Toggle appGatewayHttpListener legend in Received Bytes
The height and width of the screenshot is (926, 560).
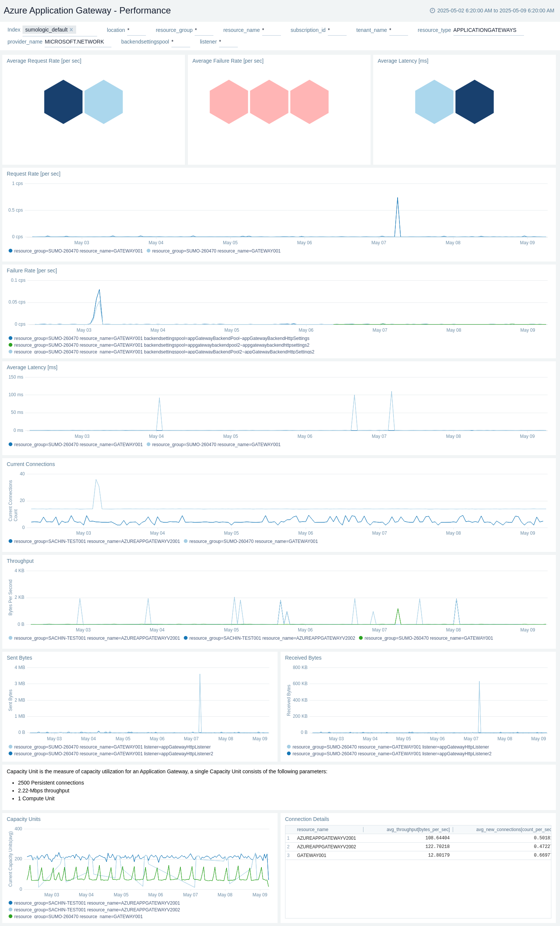(x=388, y=747)
